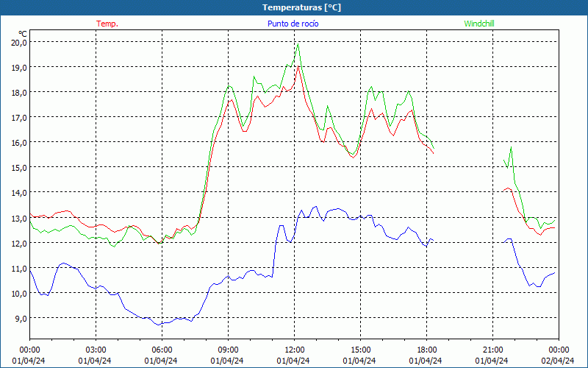The image size is (588, 368).
Task: Click the 19,0 y-axis value
Action: point(19,68)
